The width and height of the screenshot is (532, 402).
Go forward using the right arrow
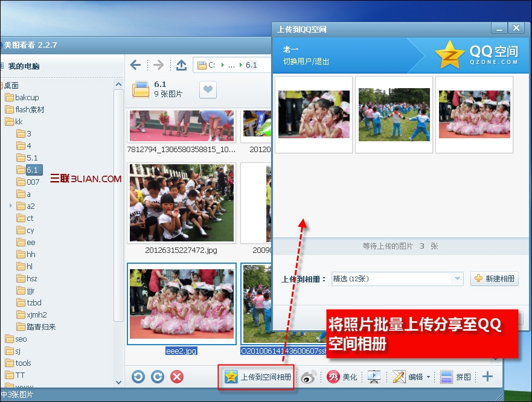tap(158, 65)
